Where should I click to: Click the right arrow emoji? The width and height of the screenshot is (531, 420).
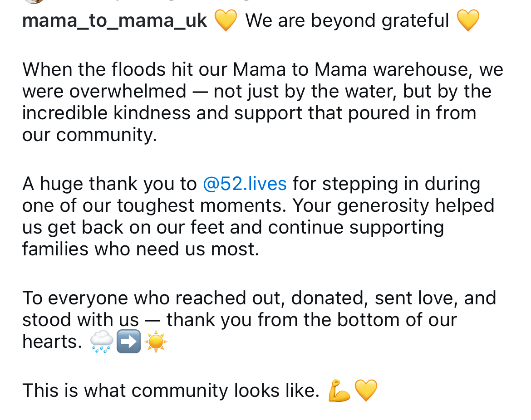(129, 342)
